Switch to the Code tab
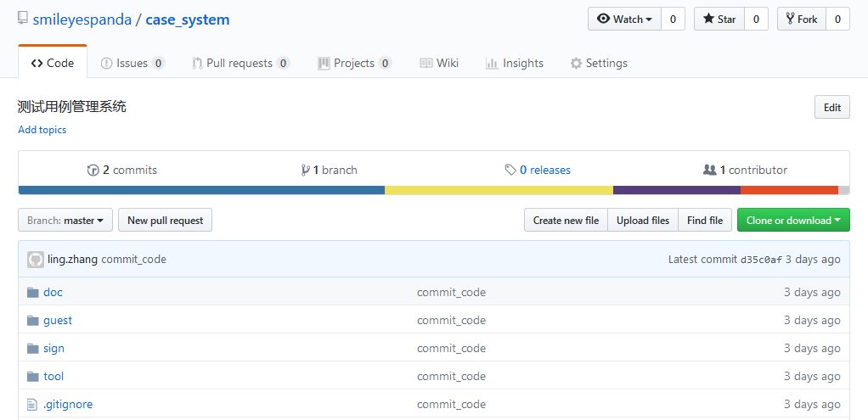The image size is (868, 420). coord(53,62)
